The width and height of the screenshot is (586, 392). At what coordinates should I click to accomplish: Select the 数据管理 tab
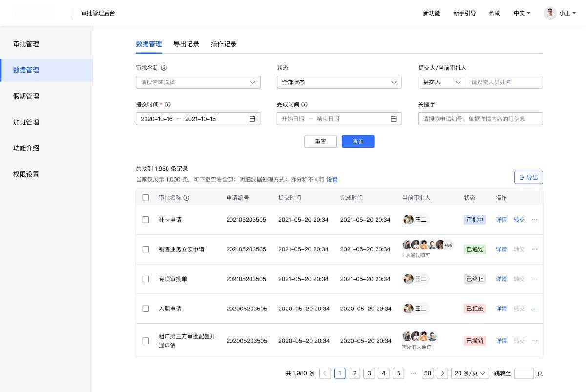(x=149, y=44)
